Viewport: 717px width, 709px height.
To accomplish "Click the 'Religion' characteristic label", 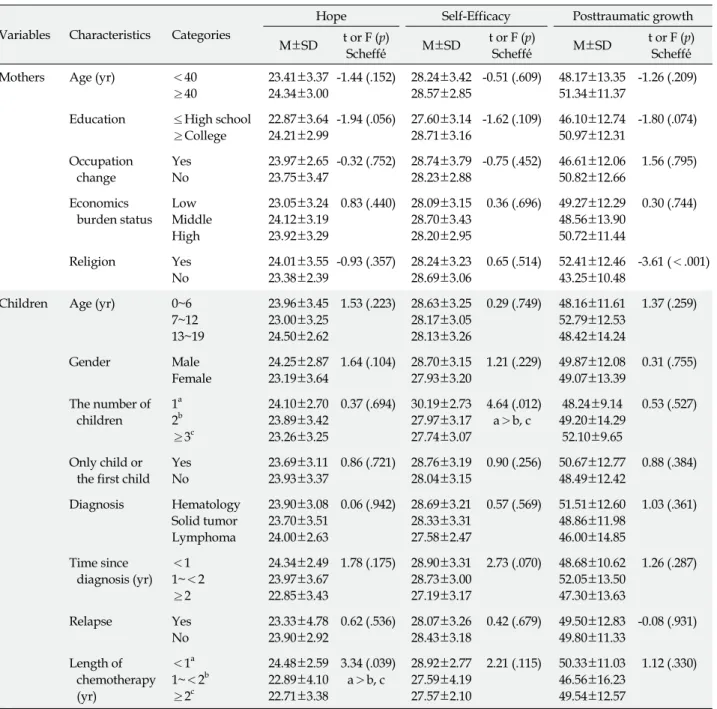I will (92, 262).
